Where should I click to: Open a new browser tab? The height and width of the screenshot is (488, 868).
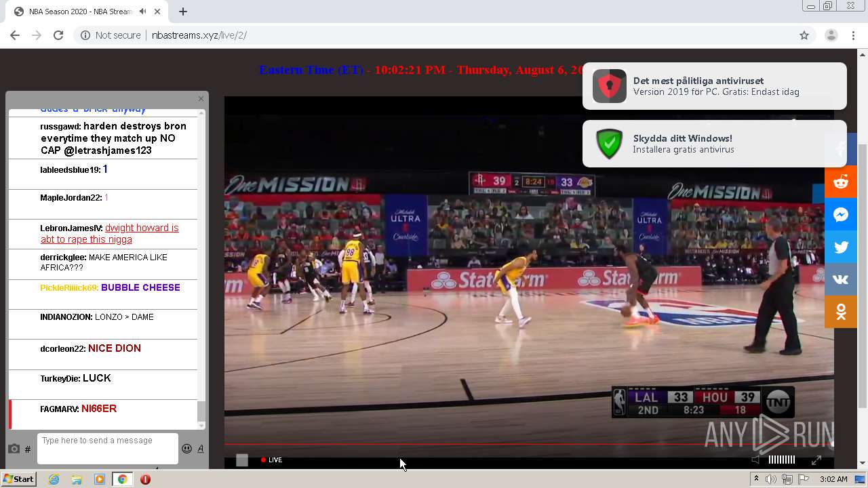pos(183,12)
